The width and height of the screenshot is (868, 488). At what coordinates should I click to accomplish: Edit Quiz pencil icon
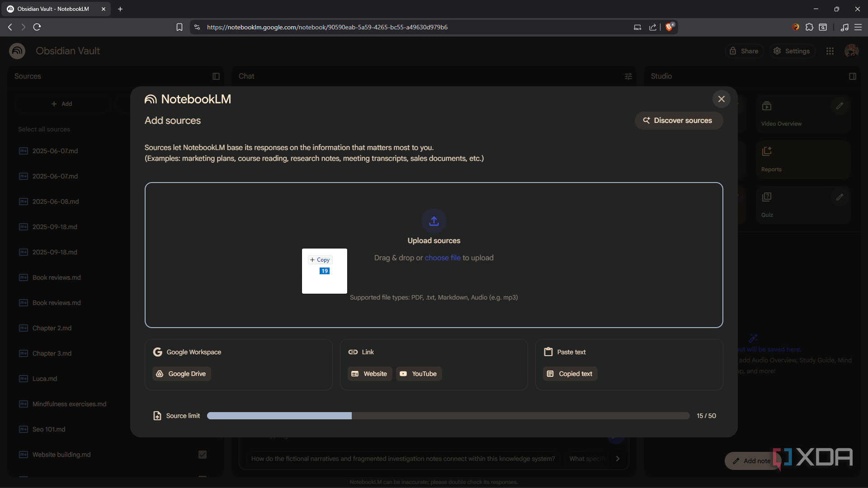840,197
